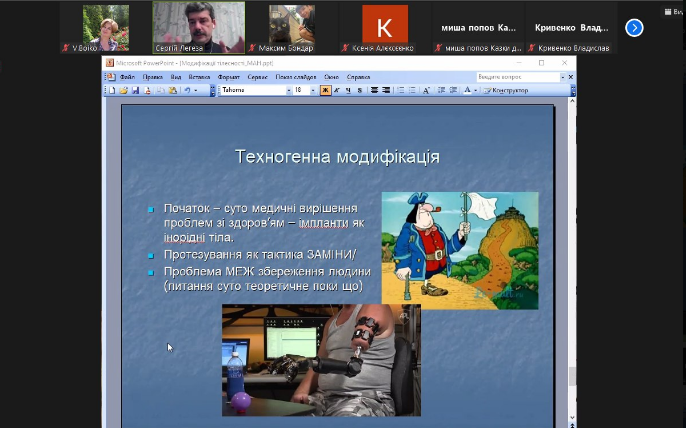Select Кривенко Владислав participant tile
The height and width of the screenshot is (428, 686).
tap(571, 28)
